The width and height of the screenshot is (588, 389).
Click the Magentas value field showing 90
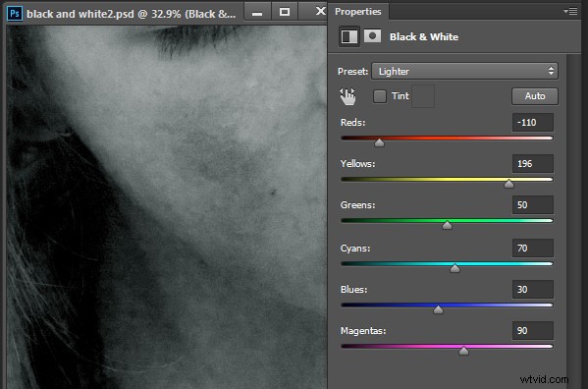coord(532,330)
